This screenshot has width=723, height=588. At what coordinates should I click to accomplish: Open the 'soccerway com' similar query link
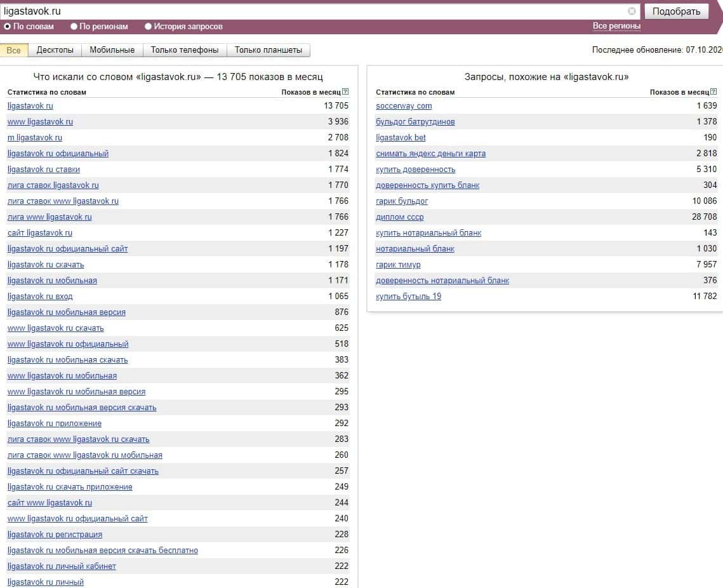click(404, 106)
